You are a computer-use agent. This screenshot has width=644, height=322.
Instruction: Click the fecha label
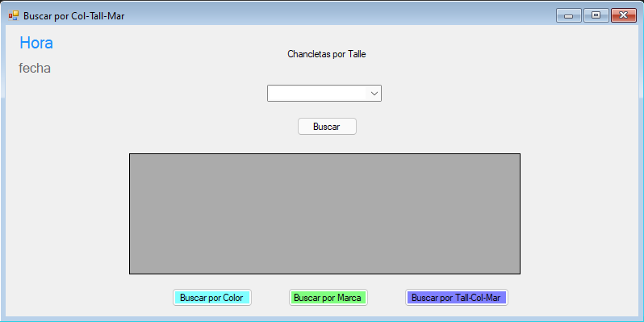coord(35,68)
